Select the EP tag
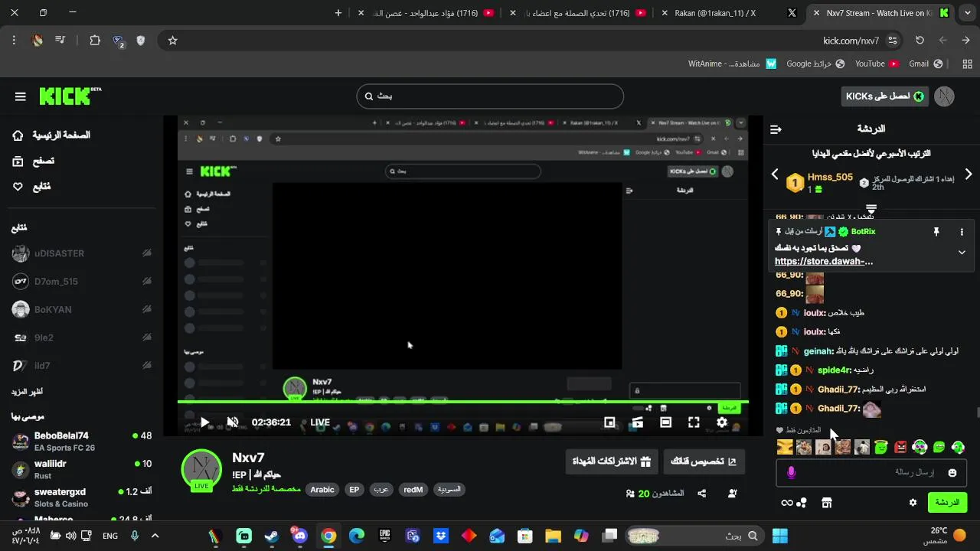Viewport: 980px width, 551px height. [354, 490]
